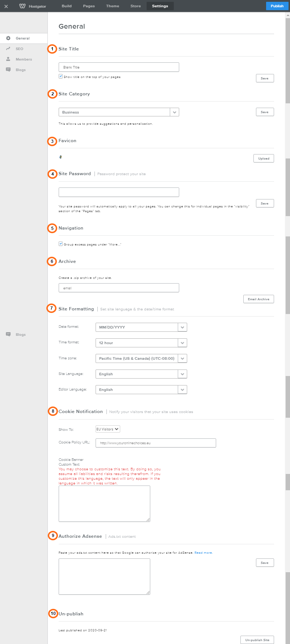Select the Settings tab
Image resolution: width=290 pixels, height=644 pixels.
click(160, 6)
